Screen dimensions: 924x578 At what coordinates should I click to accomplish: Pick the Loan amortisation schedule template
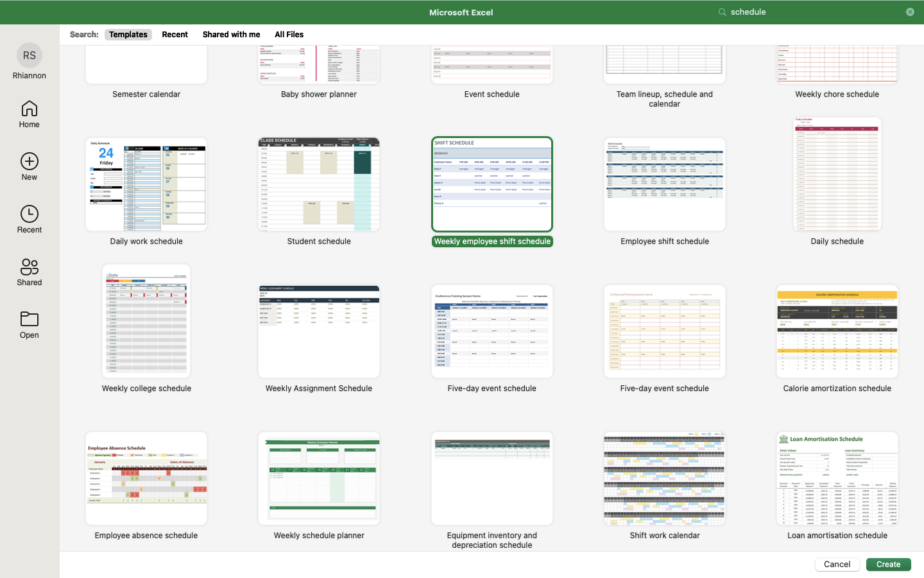837,478
